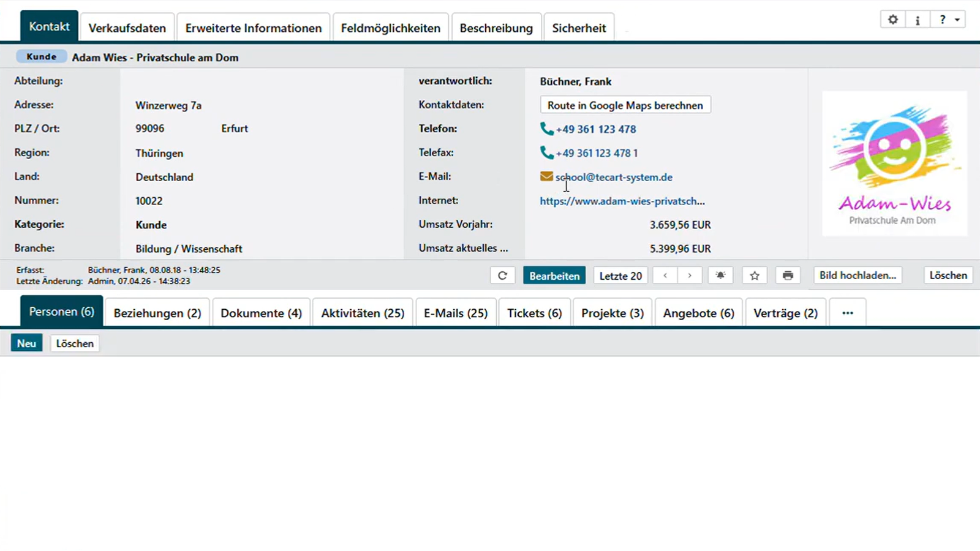Open the Angebote (6) tab

[699, 313]
